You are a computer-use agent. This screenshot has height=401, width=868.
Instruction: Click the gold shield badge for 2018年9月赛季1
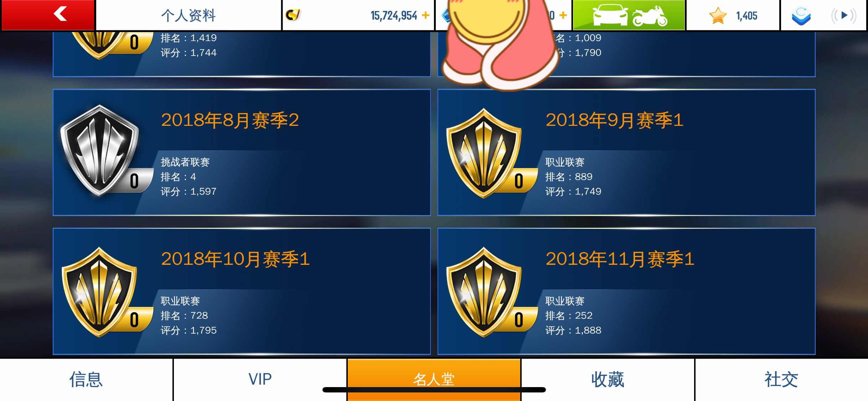(x=484, y=153)
